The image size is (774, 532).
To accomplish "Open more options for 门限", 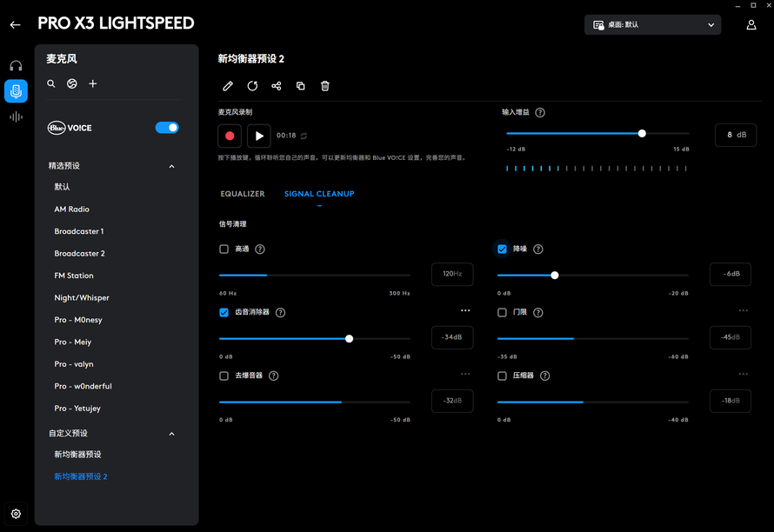I will point(744,310).
